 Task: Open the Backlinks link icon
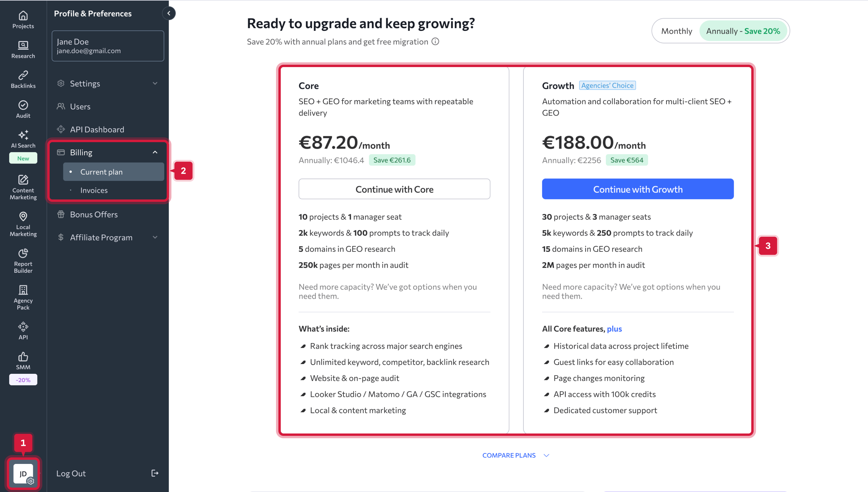[x=23, y=75]
